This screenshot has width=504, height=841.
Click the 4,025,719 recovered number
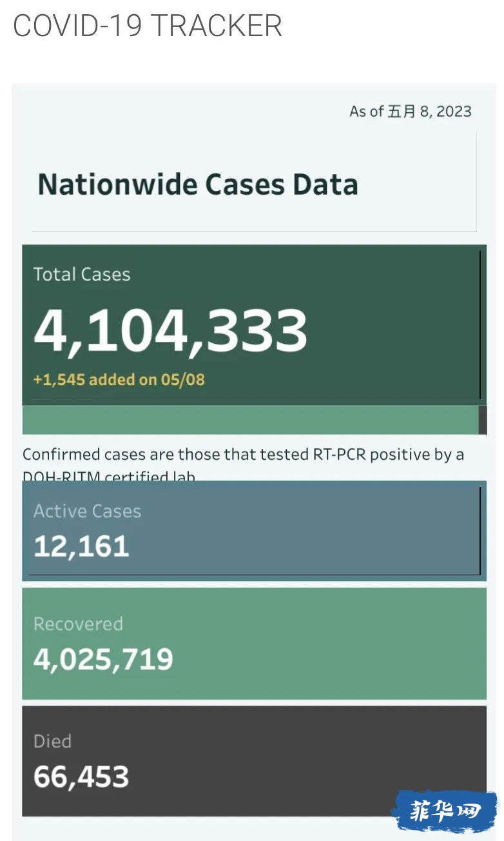point(103,659)
